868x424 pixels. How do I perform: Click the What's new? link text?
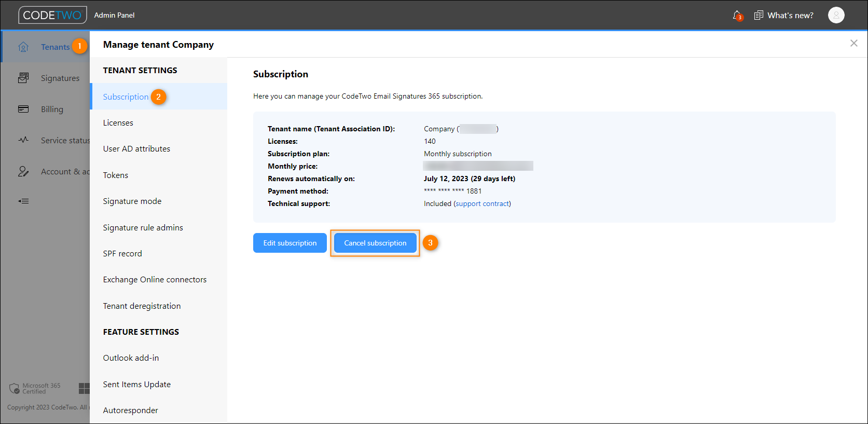(790, 16)
